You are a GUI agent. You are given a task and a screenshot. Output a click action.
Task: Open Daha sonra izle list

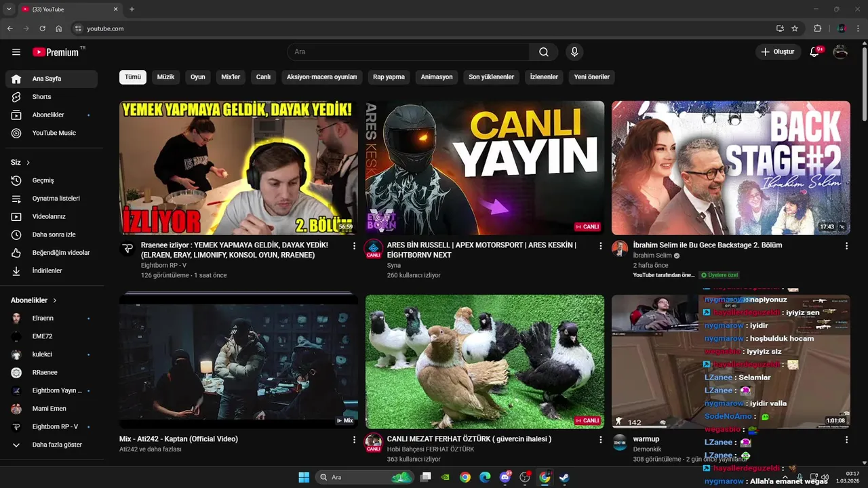(x=52, y=235)
